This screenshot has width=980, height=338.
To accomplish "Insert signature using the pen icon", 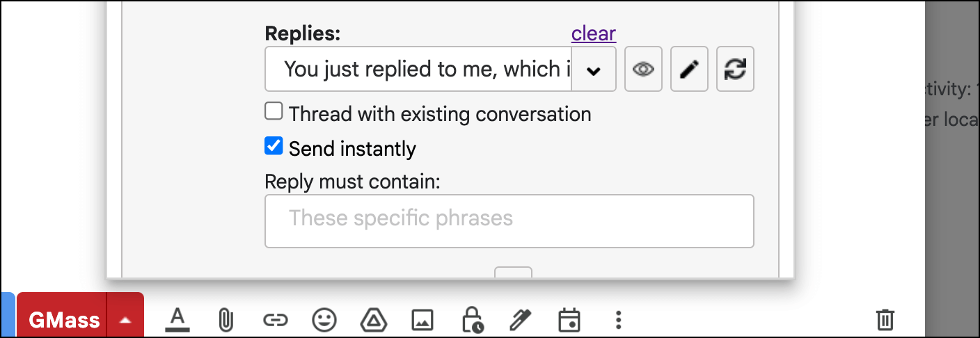I will 519,320.
